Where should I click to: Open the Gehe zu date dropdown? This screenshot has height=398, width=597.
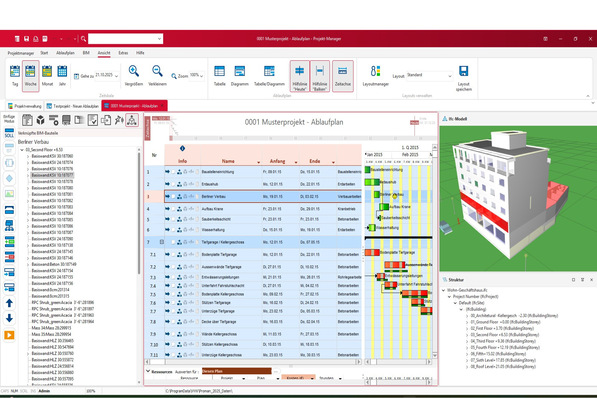point(117,76)
